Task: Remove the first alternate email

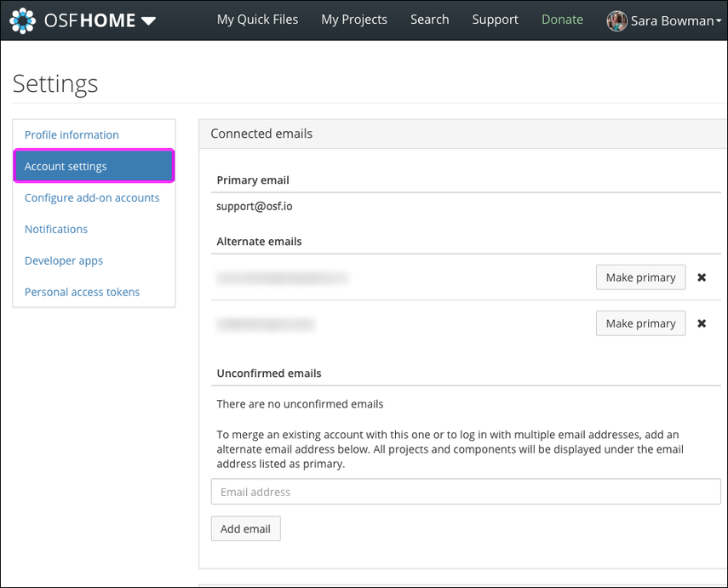Action: [702, 277]
